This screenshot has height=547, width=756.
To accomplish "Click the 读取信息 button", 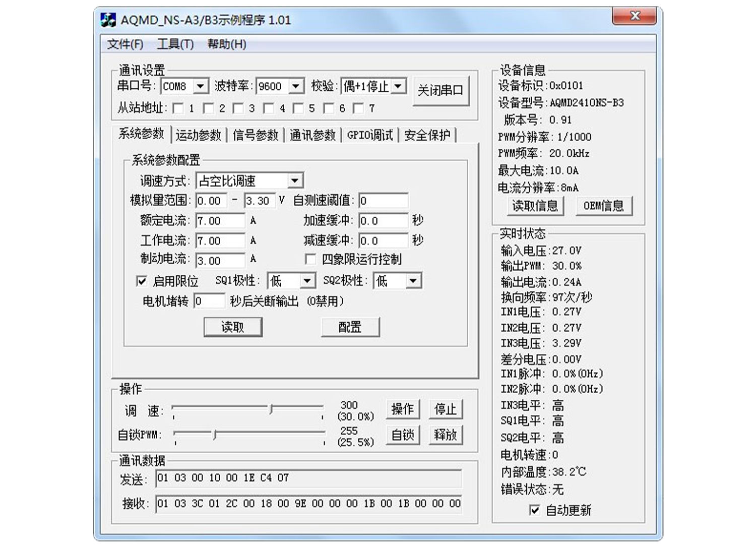I will tap(535, 206).
